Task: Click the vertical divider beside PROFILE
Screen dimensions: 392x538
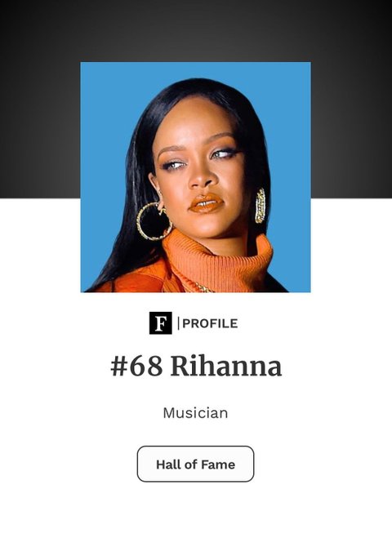Action: point(178,323)
